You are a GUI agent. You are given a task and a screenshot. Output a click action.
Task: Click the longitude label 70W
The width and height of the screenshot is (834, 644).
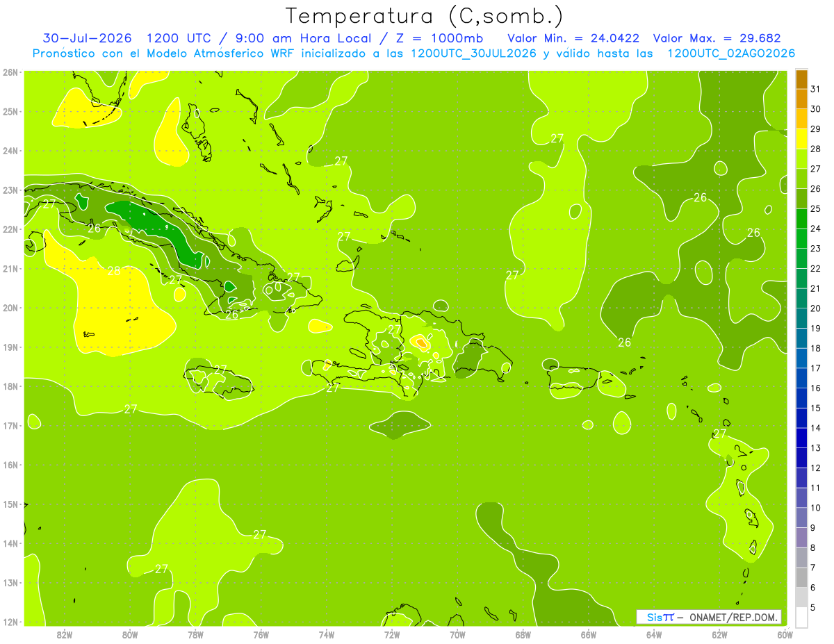click(x=457, y=634)
